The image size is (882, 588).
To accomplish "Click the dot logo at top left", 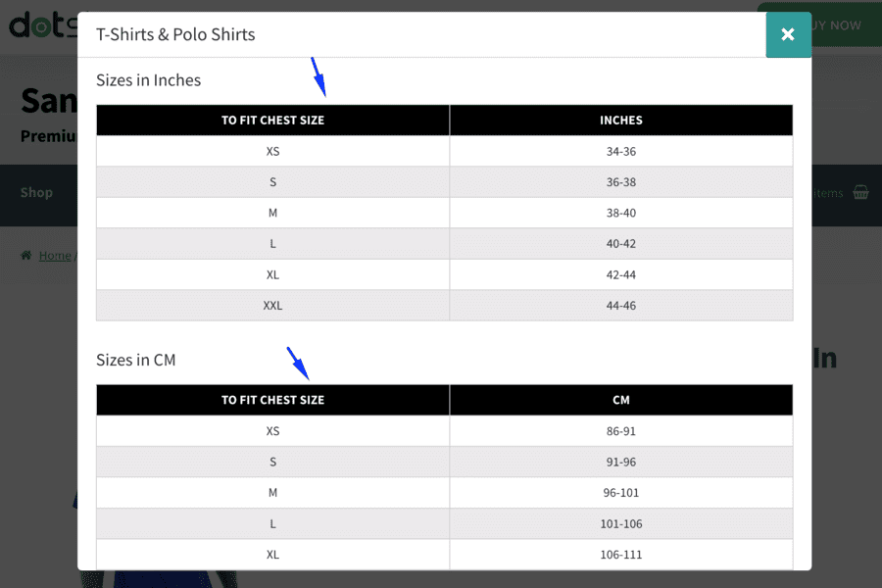I will 43,25.
